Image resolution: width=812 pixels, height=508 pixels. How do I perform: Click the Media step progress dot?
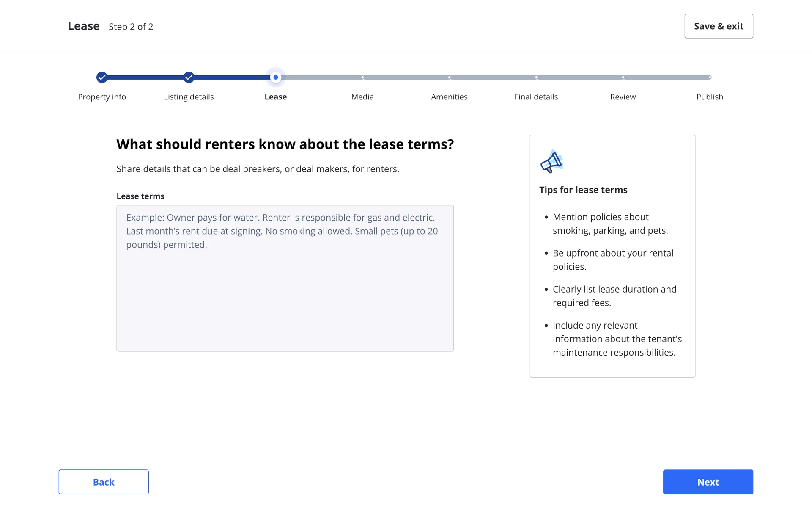[362, 77]
